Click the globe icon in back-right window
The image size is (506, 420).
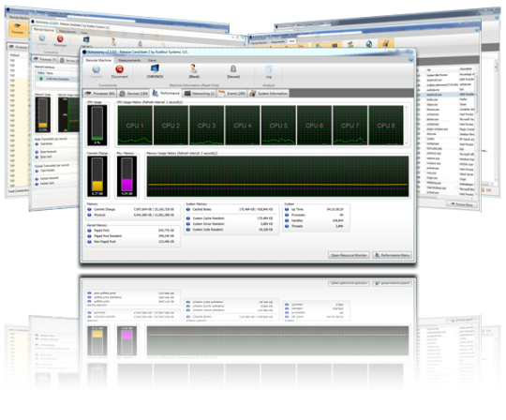[369, 44]
